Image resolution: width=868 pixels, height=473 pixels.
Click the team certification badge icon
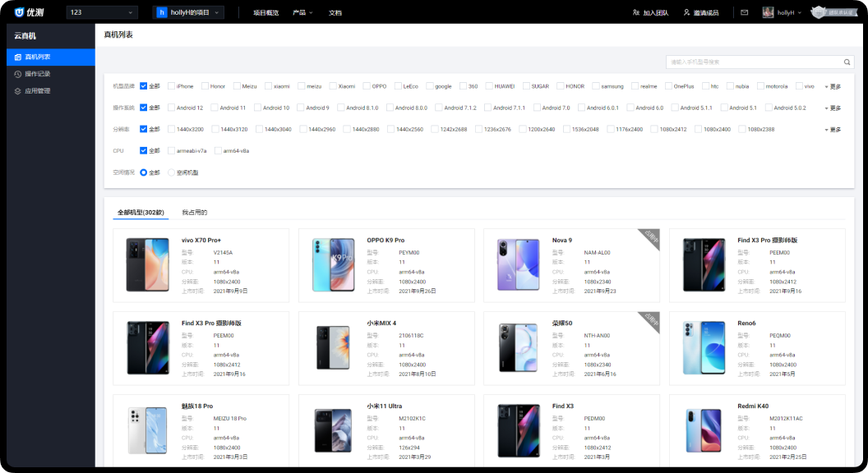click(818, 12)
